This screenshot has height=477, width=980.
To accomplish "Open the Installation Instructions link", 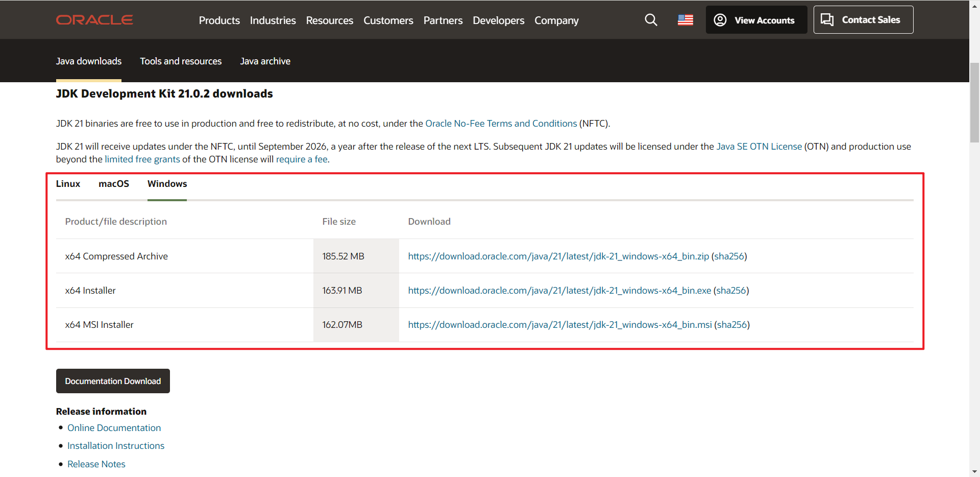I will [116, 446].
